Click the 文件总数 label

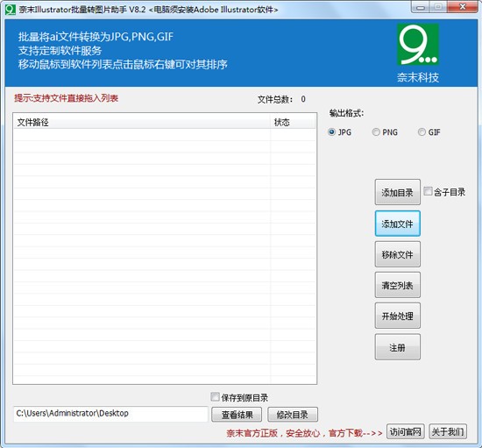pyautogui.click(x=275, y=99)
